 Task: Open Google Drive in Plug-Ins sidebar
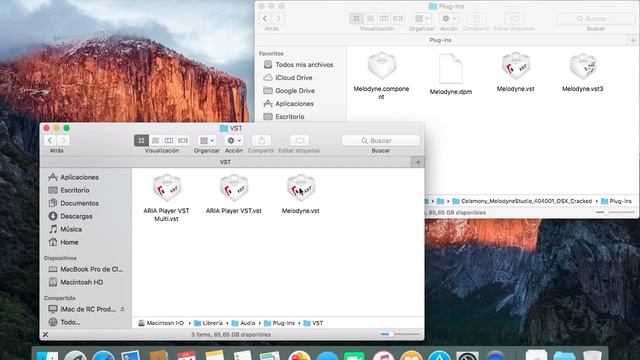pos(289,91)
